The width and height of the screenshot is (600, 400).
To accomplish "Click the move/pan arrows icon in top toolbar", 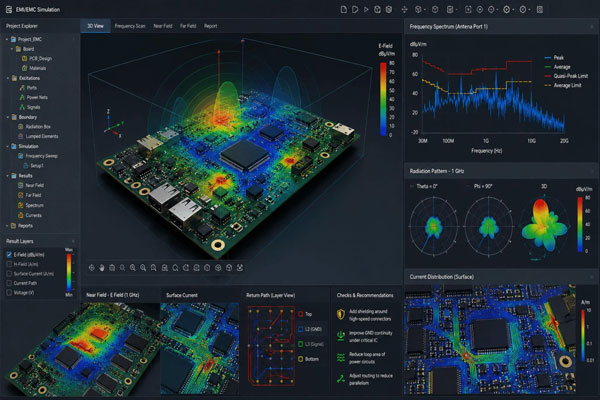I will pos(404,10).
